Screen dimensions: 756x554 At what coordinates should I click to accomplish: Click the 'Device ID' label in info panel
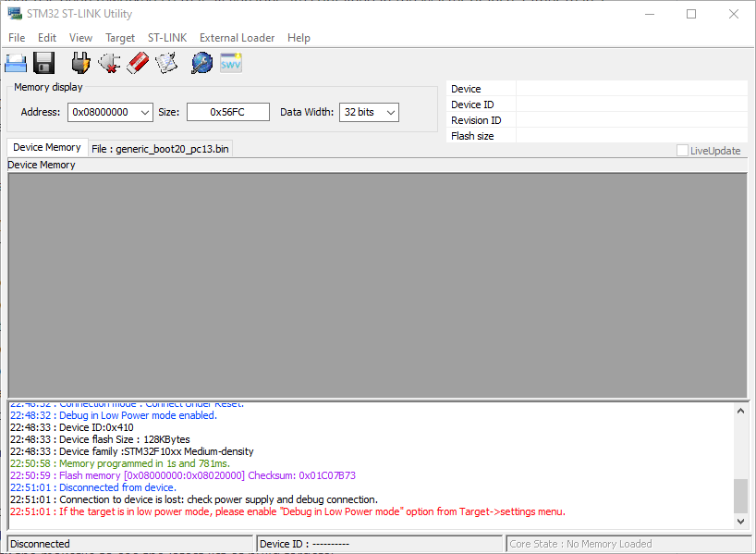(472, 105)
